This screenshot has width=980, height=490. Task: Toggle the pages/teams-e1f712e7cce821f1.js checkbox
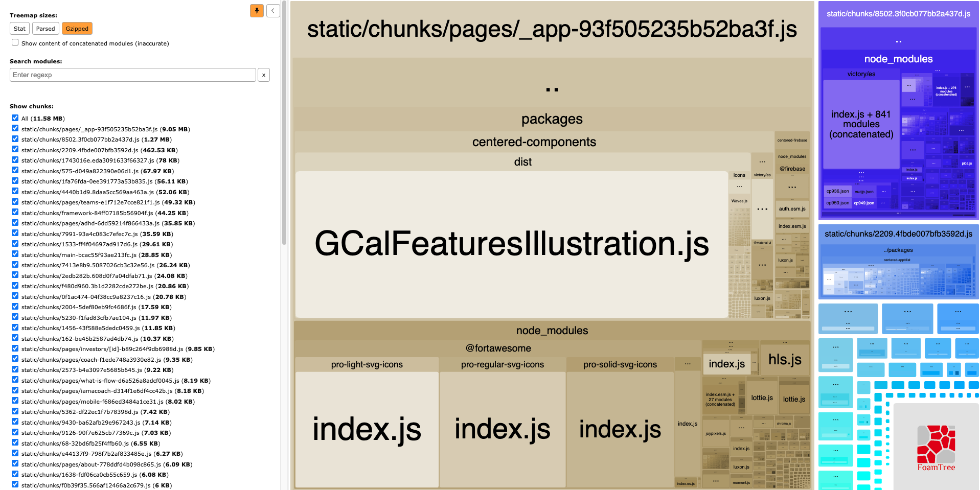[15, 202]
